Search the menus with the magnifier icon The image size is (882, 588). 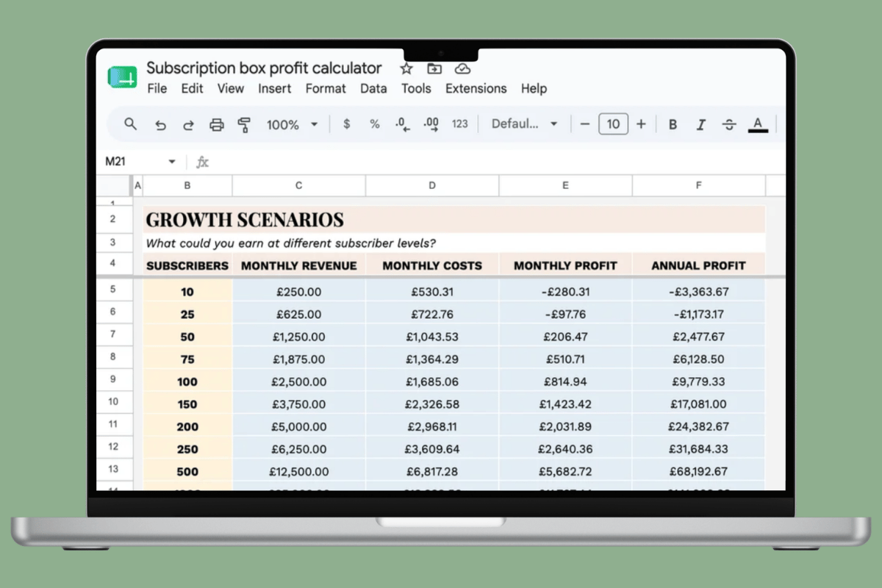[x=131, y=124]
